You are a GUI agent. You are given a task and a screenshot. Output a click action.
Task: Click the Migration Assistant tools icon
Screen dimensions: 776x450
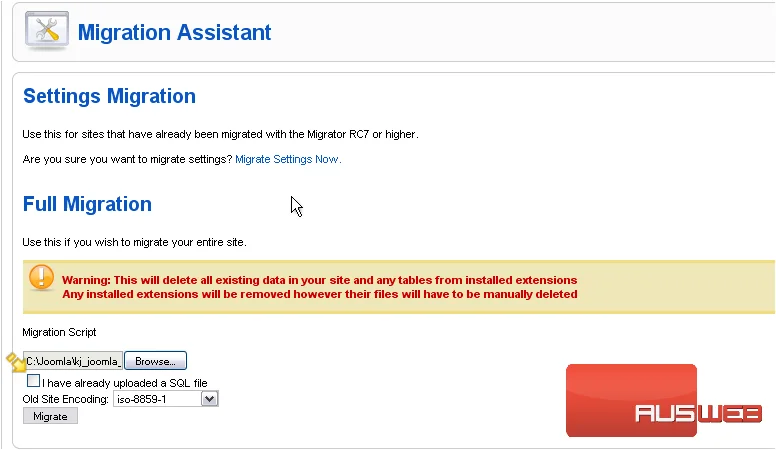click(x=47, y=31)
